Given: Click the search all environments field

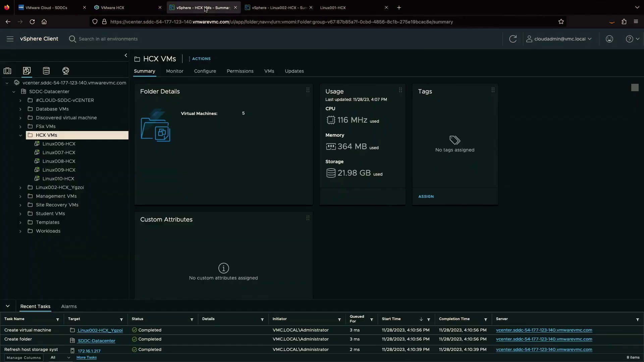Looking at the screenshot, I should 108,39.
